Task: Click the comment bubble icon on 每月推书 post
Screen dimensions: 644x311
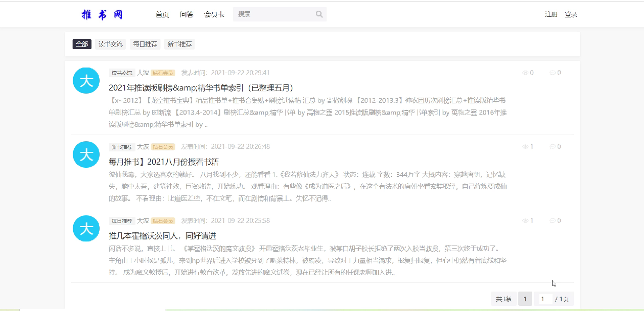Action: [x=552, y=147]
